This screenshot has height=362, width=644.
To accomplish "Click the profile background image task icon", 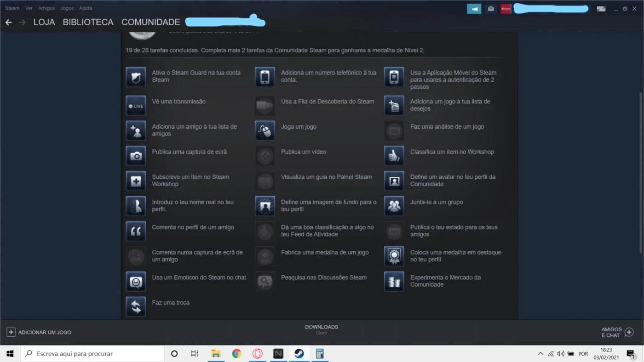I will (265, 206).
